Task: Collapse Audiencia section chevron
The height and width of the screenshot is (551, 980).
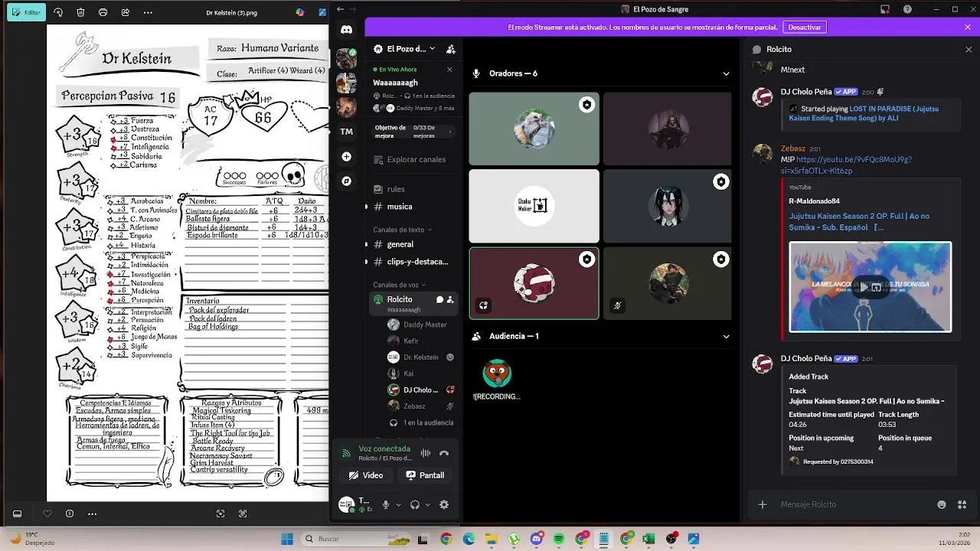Action: 726,336
